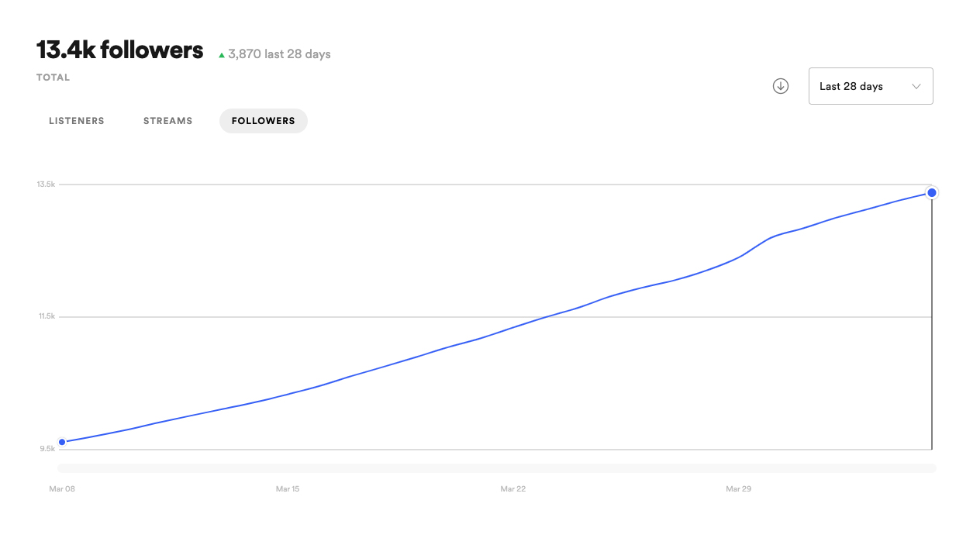Image resolution: width=980 pixels, height=552 pixels.
Task: Click the 11.5k y-axis label
Action: tap(46, 316)
